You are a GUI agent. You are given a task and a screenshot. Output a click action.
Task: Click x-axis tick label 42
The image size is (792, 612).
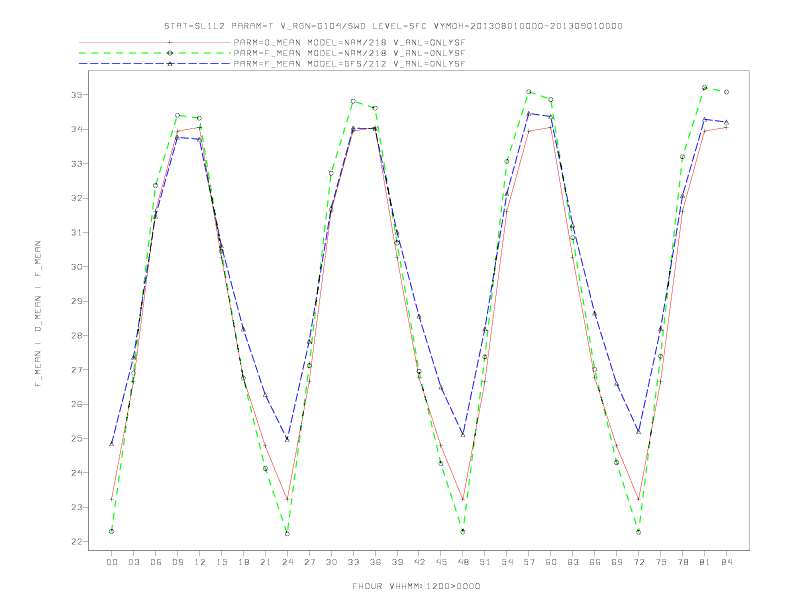(x=419, y=562)
